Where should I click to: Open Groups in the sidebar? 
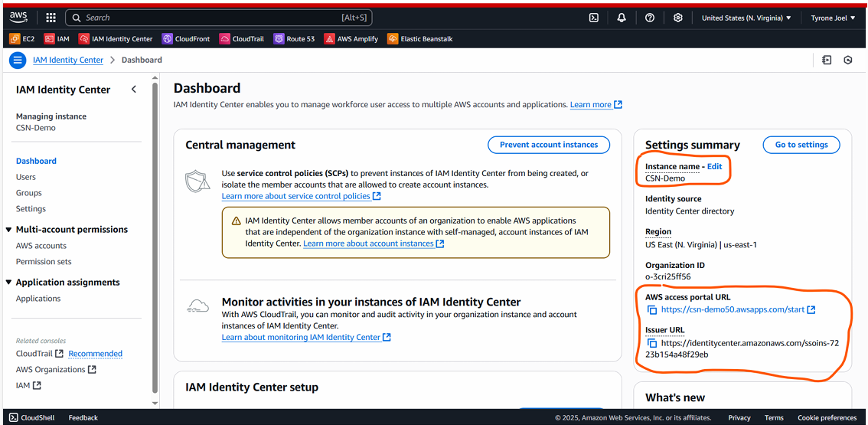[x=29, y=193]
